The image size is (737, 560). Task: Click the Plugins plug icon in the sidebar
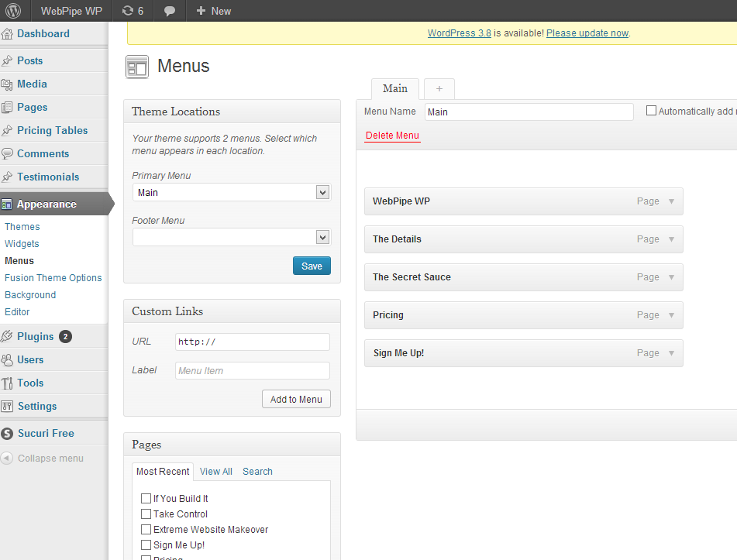point(8,337)
